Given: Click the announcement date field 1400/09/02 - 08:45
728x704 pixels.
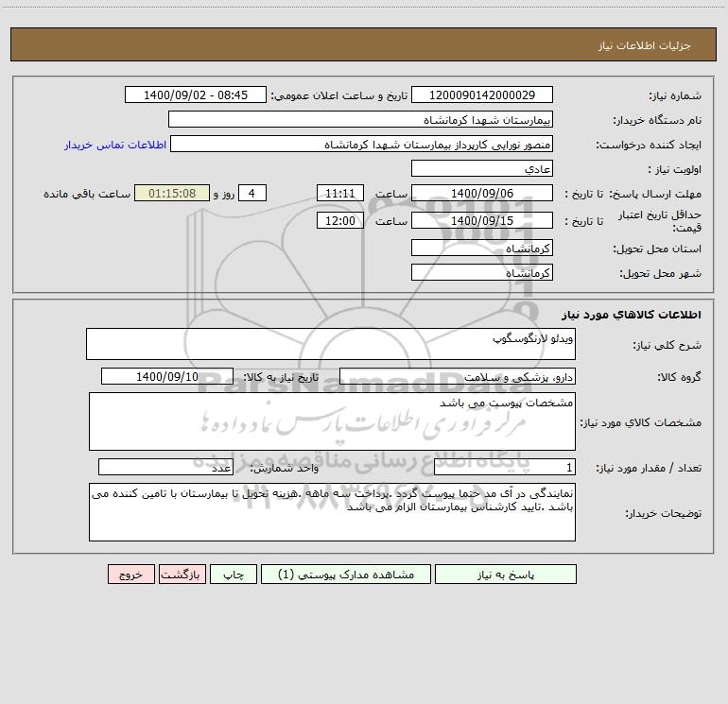Looking at the screenshot, I should coord(196,95).
